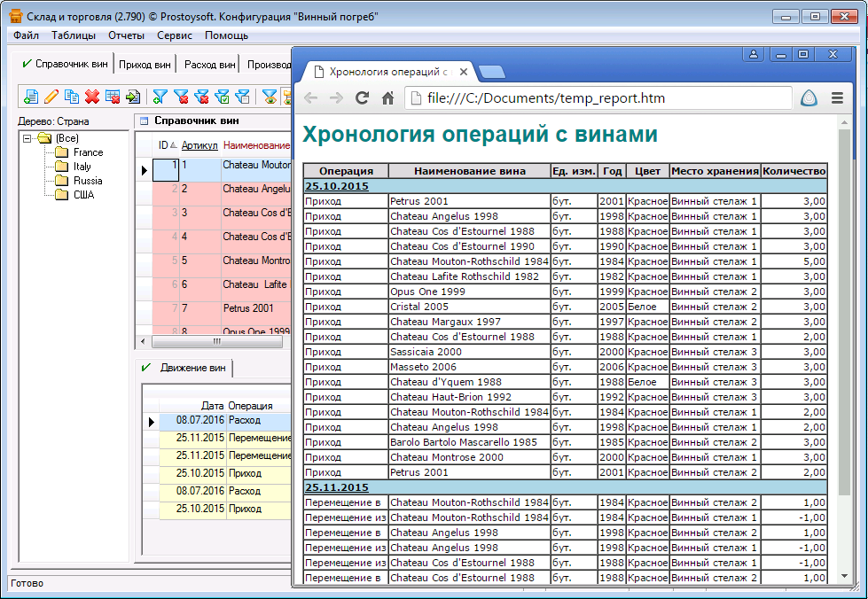Image resolution: width=868 pixels, height=599 pixels.
Task: Go to browser home page
Action: tap(387, 98)
